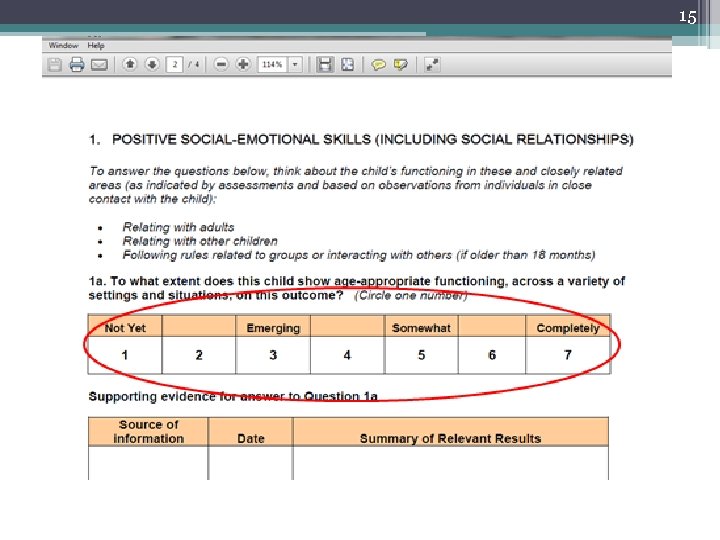Click the Following rules related to groups bullet
This screenshot has height=540, width=720.
(359, 255)
